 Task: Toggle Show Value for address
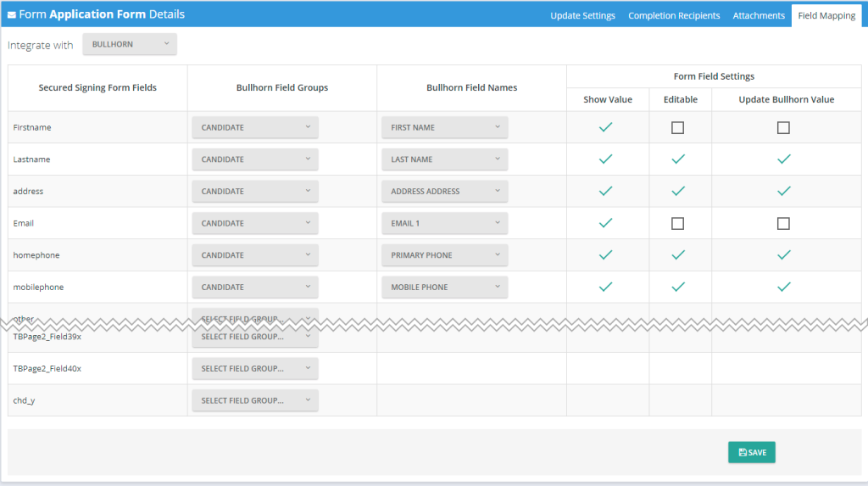(x=605, y=191)
